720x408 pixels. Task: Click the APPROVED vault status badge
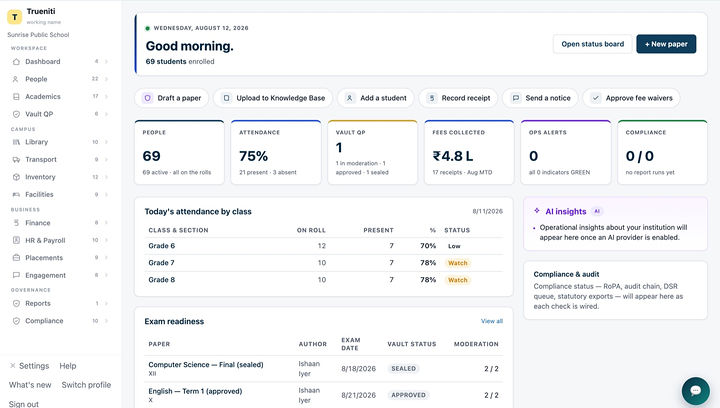pyautogui.click(x=408, y=395)
